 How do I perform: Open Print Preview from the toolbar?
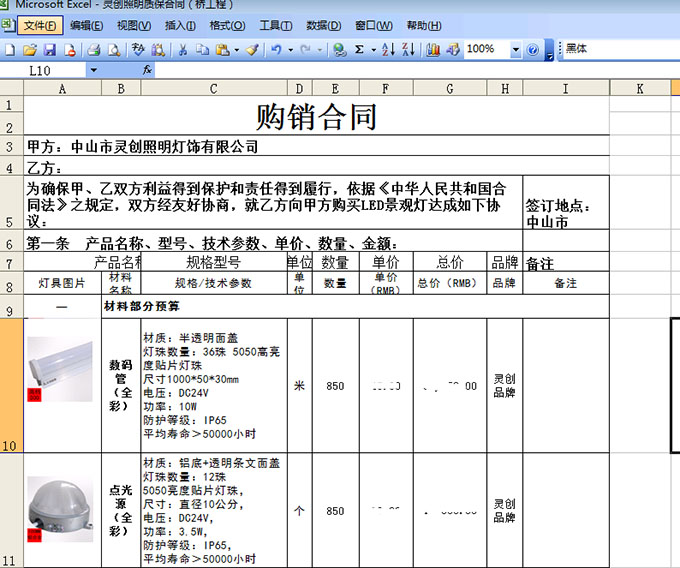pyautogui.click(x=113, y=49)
